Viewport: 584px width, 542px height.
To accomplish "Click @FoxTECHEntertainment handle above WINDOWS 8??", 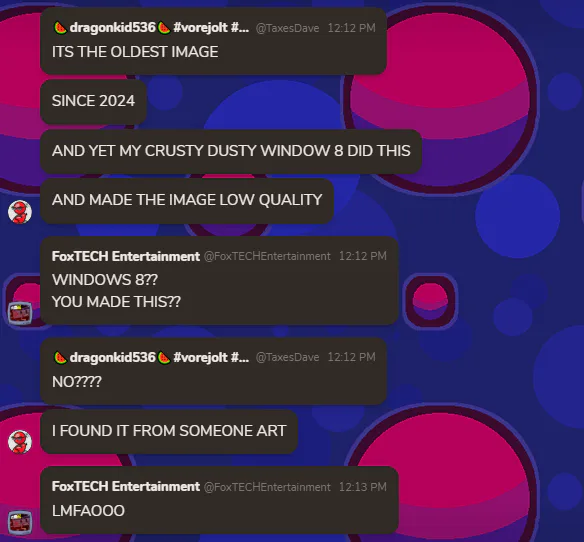I will coord(267,256).
